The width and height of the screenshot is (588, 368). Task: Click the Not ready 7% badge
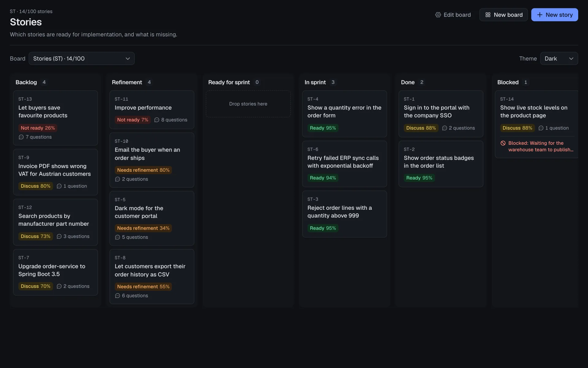click(x=133, y=120)
